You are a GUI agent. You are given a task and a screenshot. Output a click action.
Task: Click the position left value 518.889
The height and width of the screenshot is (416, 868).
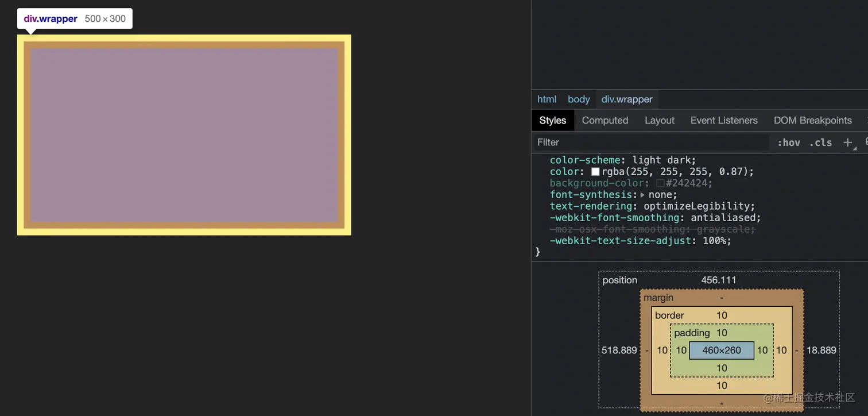coord(619,350)
